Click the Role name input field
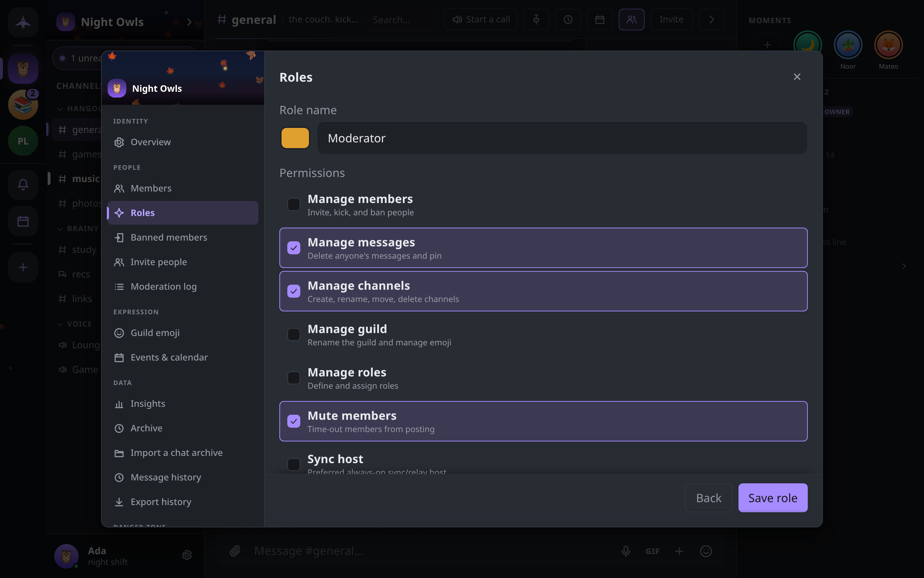Image resolution: width=924 pixels, height=578 pixels. 562,138
